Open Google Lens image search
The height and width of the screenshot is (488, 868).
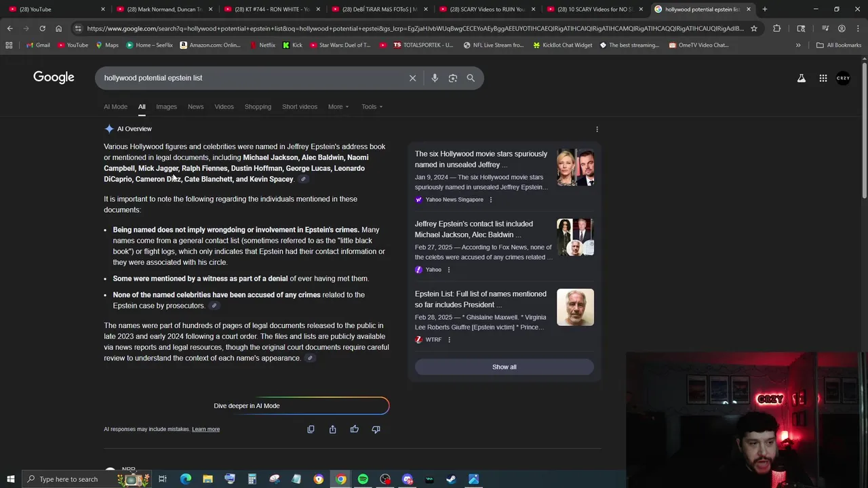tap(453, 78)
